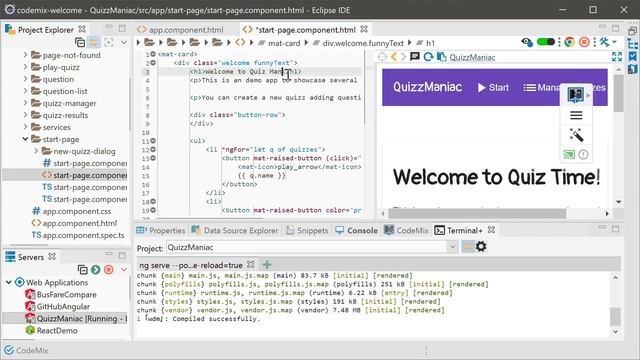
Task: Start server with green run icon
Action: pos(96,270)
